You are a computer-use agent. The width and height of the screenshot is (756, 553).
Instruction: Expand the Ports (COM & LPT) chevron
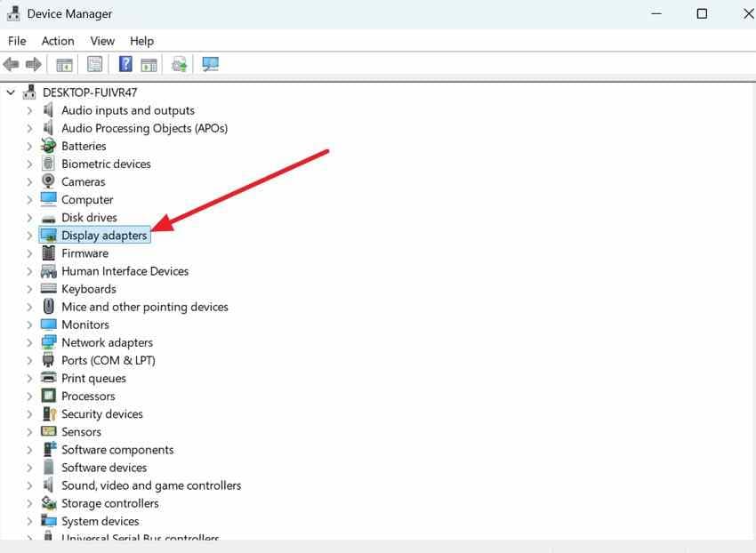pos(30,360)
